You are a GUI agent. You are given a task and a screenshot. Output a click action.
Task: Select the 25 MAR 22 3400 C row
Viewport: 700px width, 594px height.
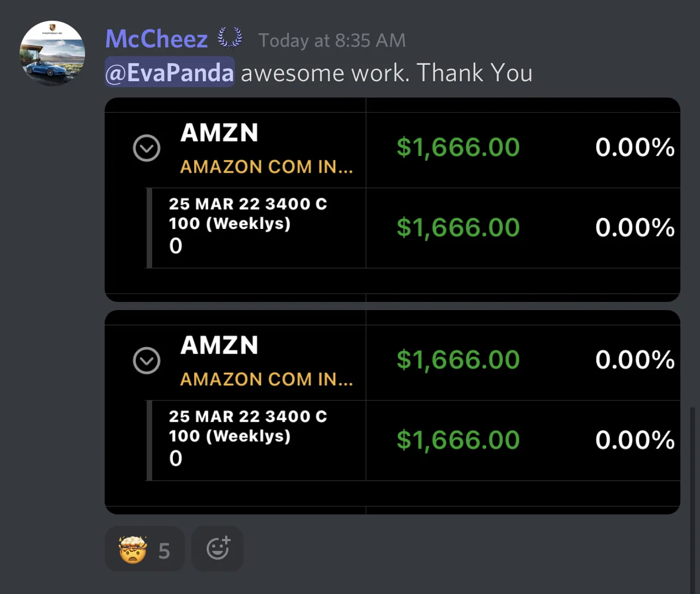(x=248, y=203)
